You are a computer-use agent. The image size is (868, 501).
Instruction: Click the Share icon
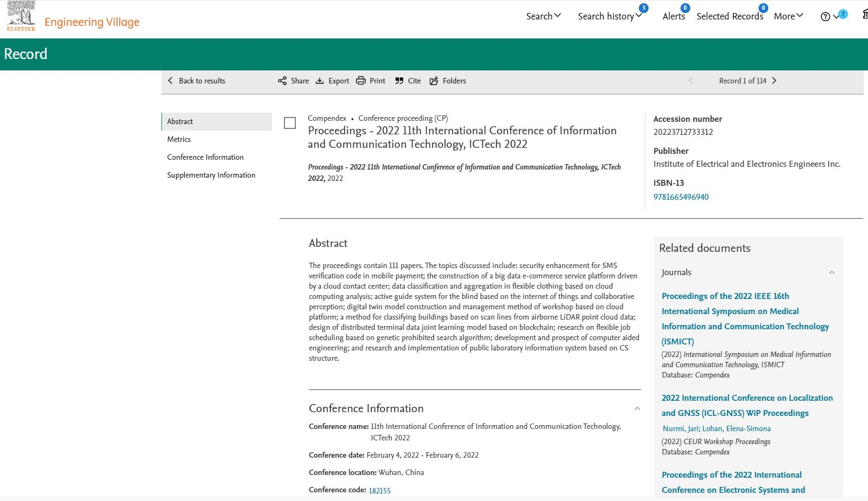(282, 81)
